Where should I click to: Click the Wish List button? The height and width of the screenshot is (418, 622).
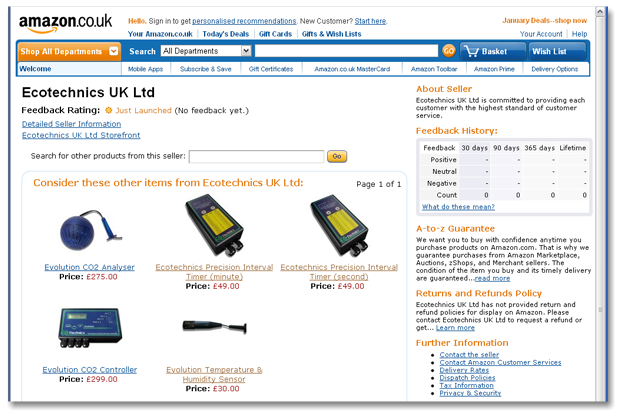[x=557, y=51]
